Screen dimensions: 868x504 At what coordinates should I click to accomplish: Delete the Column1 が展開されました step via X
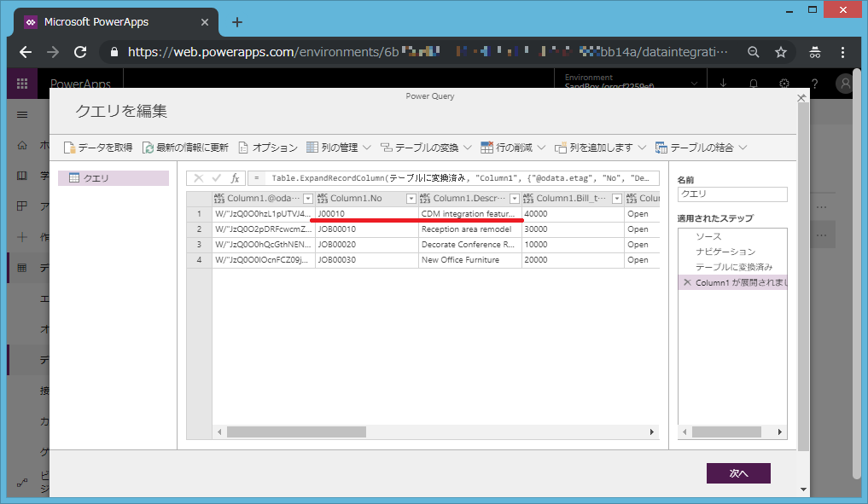[x=687, y=283]
